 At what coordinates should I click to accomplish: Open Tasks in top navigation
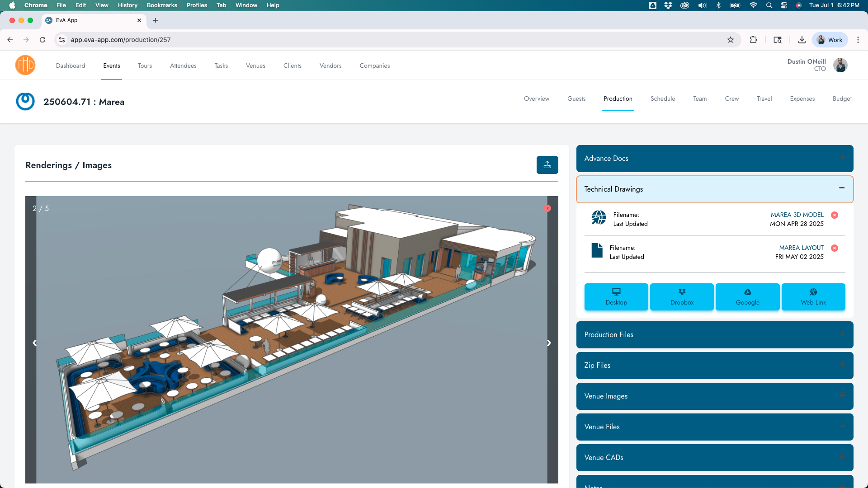tap(221, 66)
